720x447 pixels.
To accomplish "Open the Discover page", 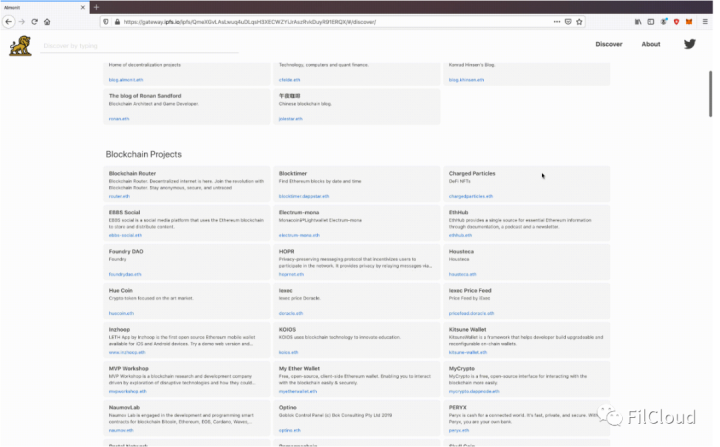I will point(609,44).
